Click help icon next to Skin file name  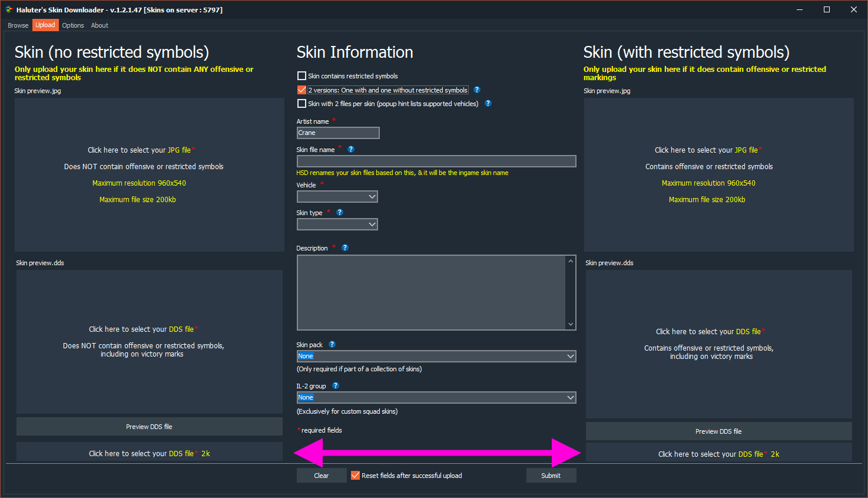point(351,149)
